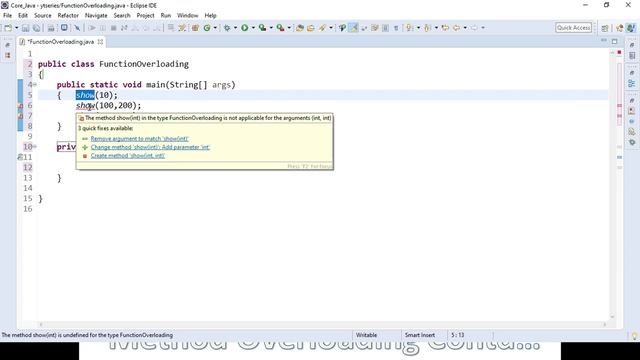Click the Save All toolbar icon
This screenshot has width=640, height=360.
36,28
